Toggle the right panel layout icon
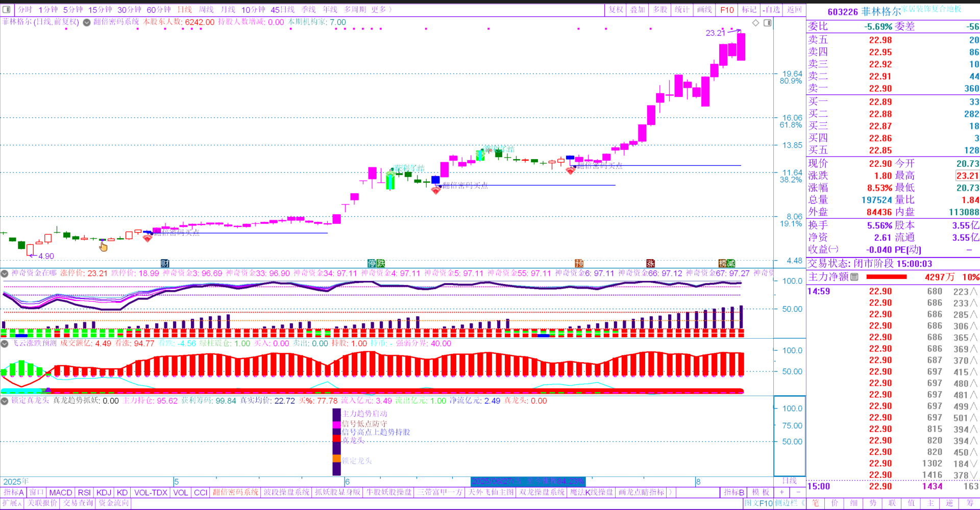This screenshot has width=980, height=510. pos(767,23)
